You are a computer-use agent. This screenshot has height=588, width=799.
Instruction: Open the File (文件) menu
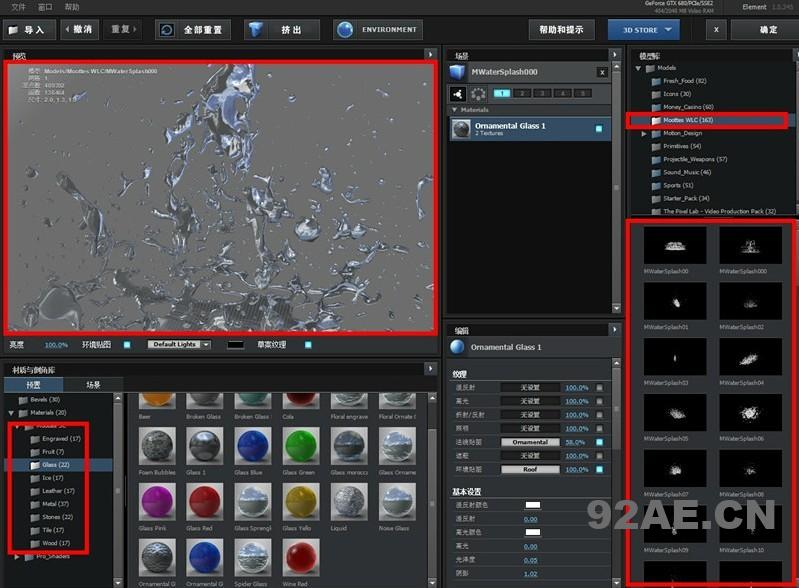(18, 7)
